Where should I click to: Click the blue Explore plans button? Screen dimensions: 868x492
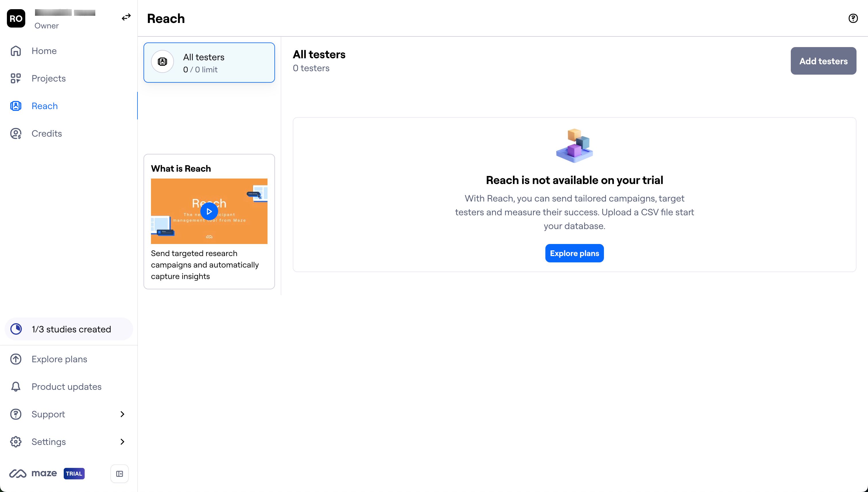click(x=574, y=253)
